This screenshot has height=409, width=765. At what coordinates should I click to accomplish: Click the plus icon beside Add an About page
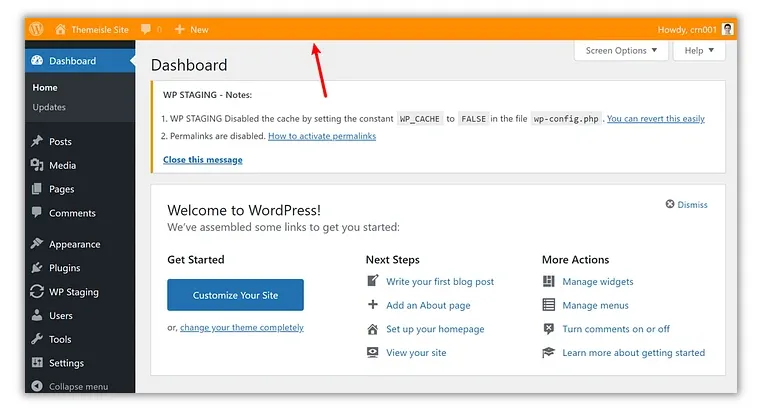pos(373,305)
